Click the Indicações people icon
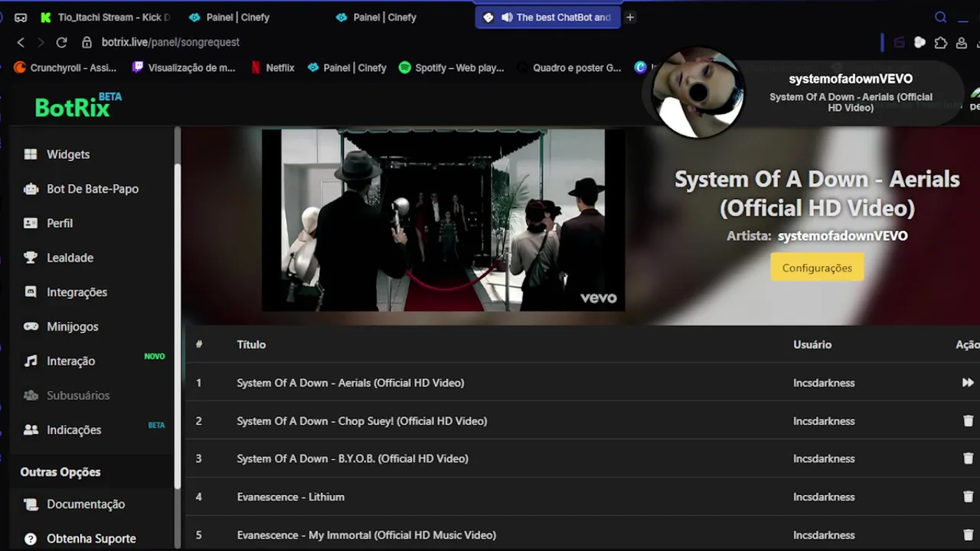 click(x=31, y=430)
